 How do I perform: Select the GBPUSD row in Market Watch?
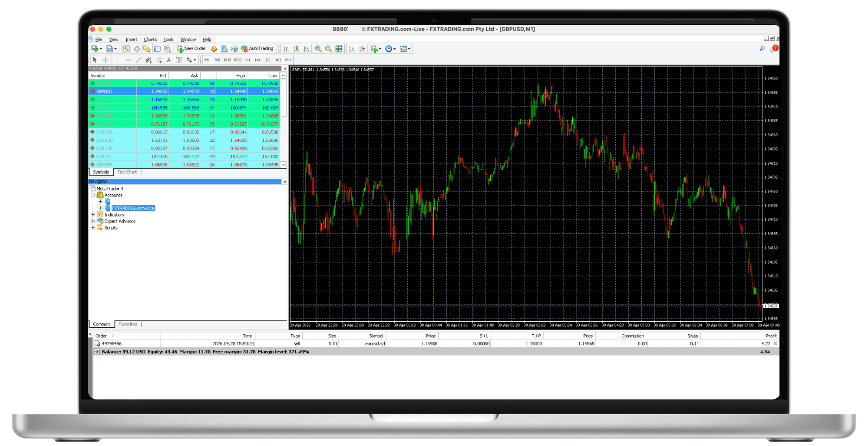184,92
